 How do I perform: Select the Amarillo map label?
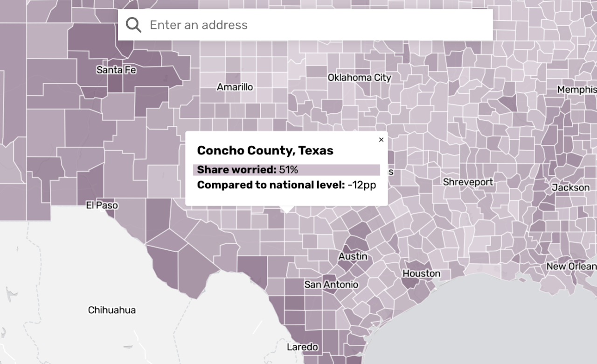234,87
